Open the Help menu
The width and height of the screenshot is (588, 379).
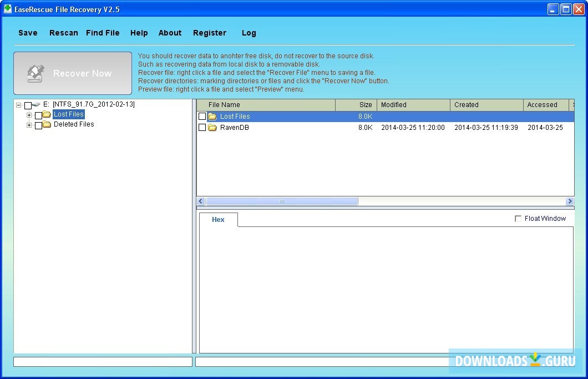[x=139, y=33]
